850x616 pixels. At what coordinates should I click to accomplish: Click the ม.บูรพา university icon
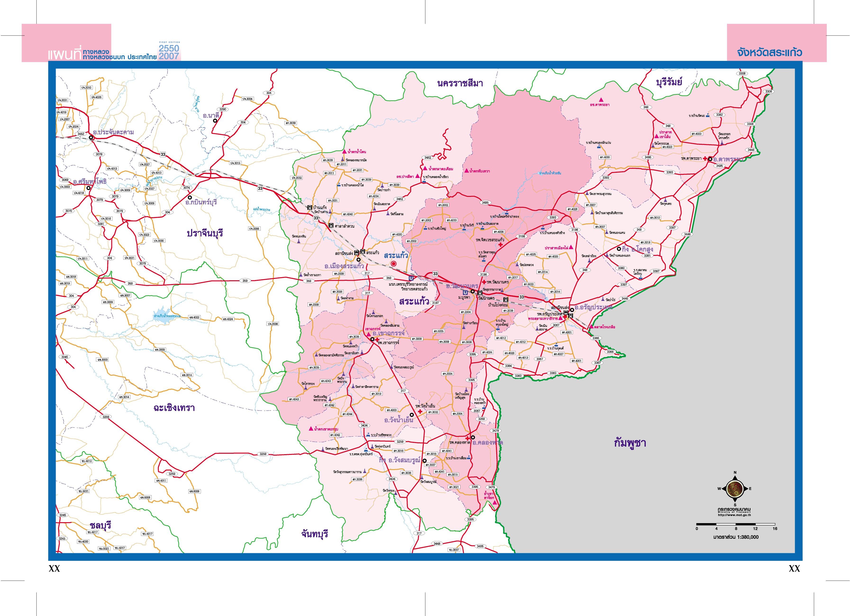click(465, 293)
